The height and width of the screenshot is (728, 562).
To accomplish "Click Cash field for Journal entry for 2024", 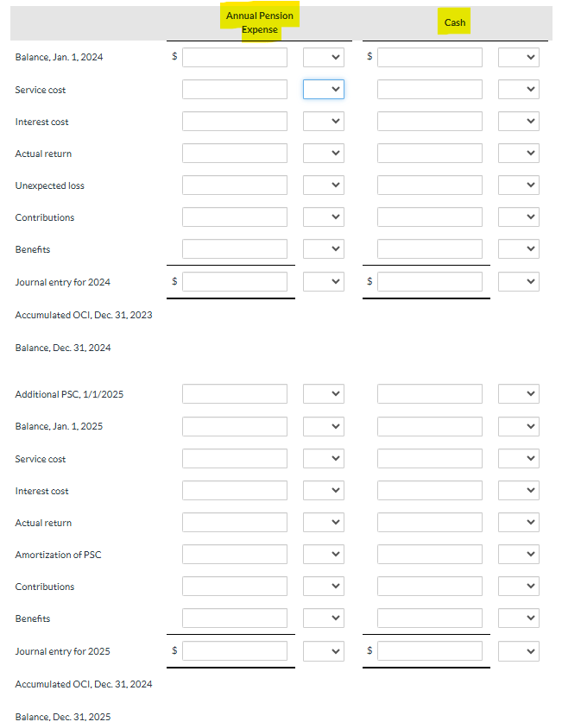I will pyautogui.click(x=430, y=281).
